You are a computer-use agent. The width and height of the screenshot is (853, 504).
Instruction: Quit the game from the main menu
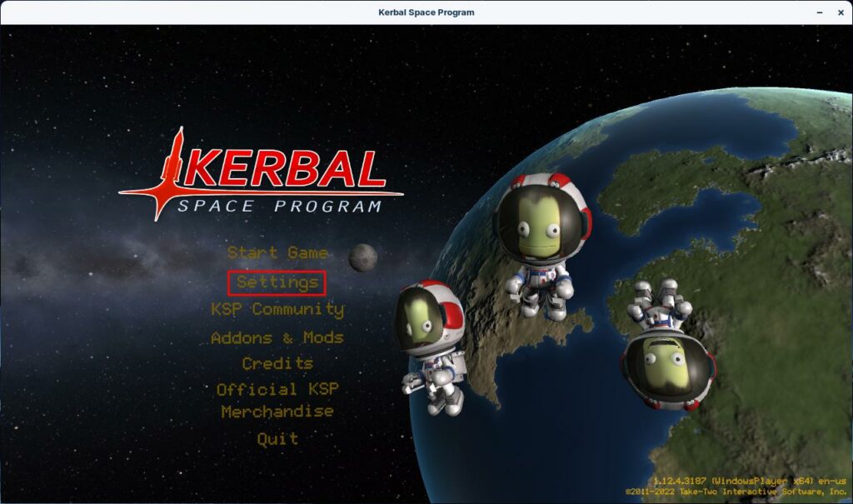pos(277,438)
